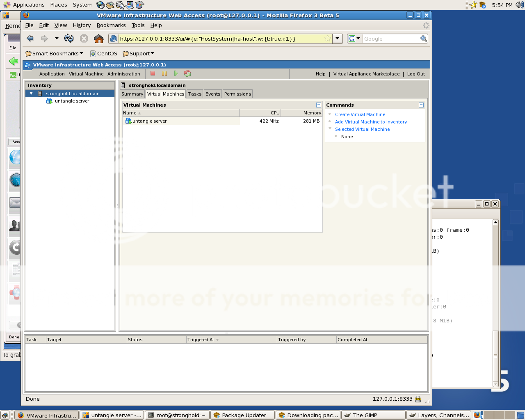Open the Tools menu
Screen dimensions: 525x420
[x=138, y=25]
